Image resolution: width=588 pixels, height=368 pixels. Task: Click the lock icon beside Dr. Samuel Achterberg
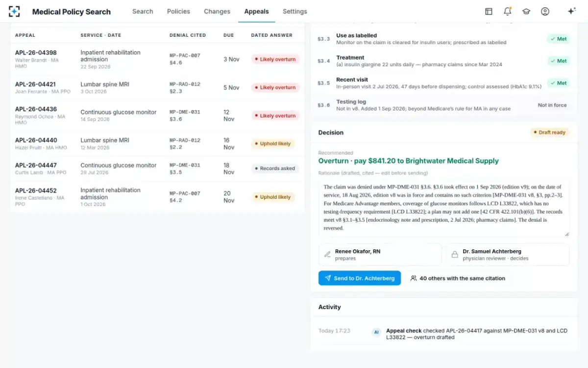tap(455, 255)
